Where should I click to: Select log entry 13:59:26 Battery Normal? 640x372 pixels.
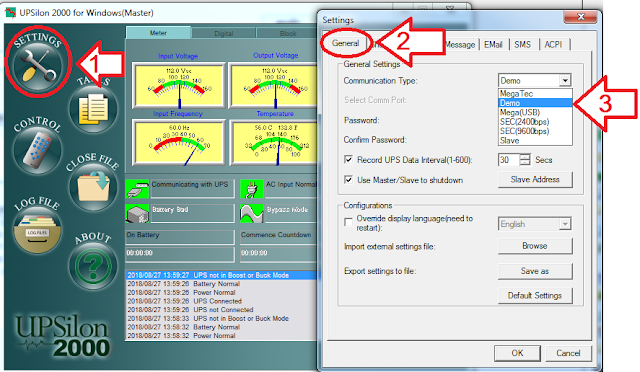click(221, 284)
